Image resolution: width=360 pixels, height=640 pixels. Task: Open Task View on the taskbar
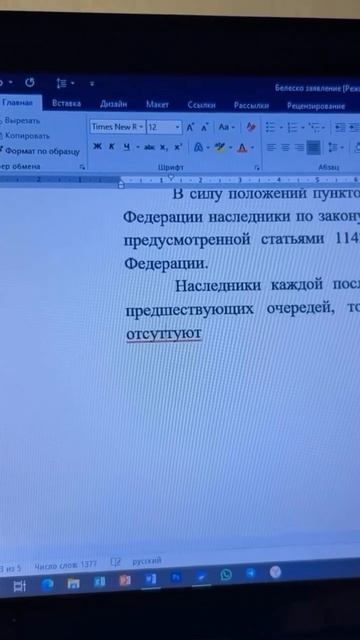click(x=20, y=586)
